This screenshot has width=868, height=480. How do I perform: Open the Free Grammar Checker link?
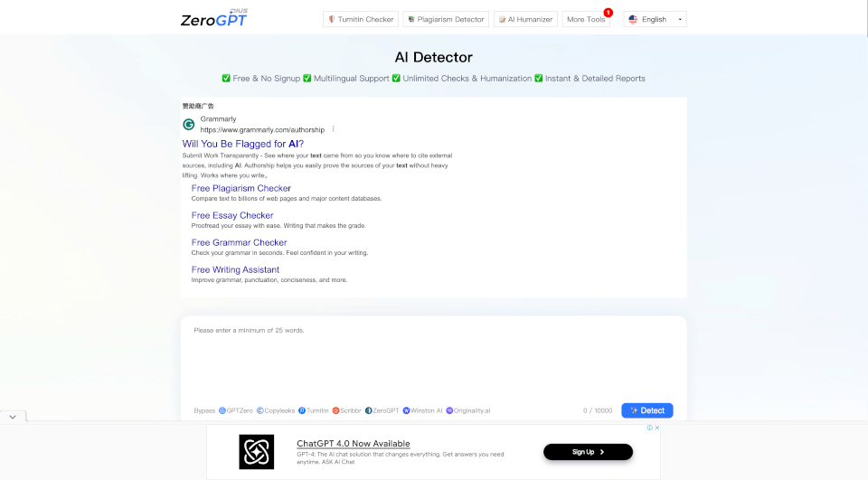click(239, 242)
